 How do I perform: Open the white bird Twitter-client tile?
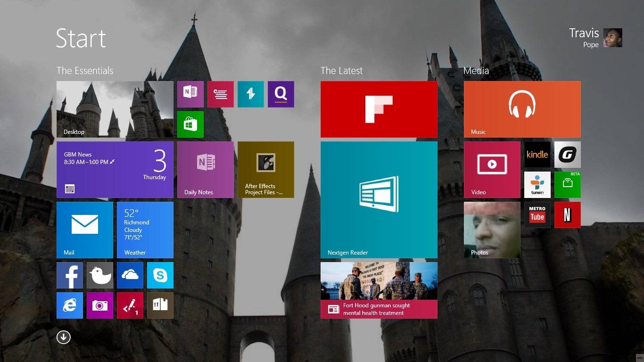point(100,275)
